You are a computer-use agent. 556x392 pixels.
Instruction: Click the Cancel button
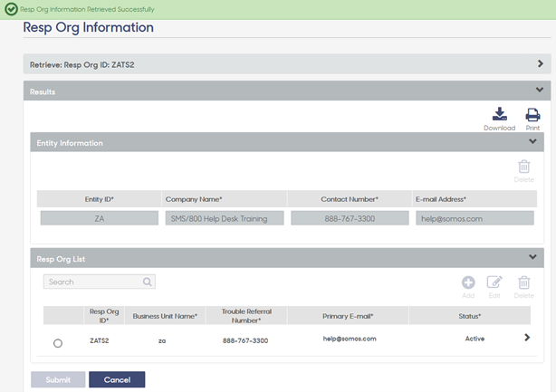(x=117, y=379)
